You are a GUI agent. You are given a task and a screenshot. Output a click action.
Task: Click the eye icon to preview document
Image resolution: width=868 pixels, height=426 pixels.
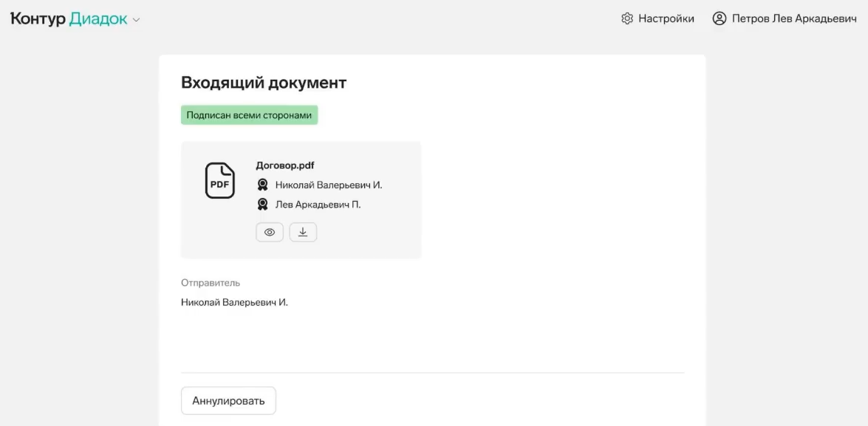(270, 233)
